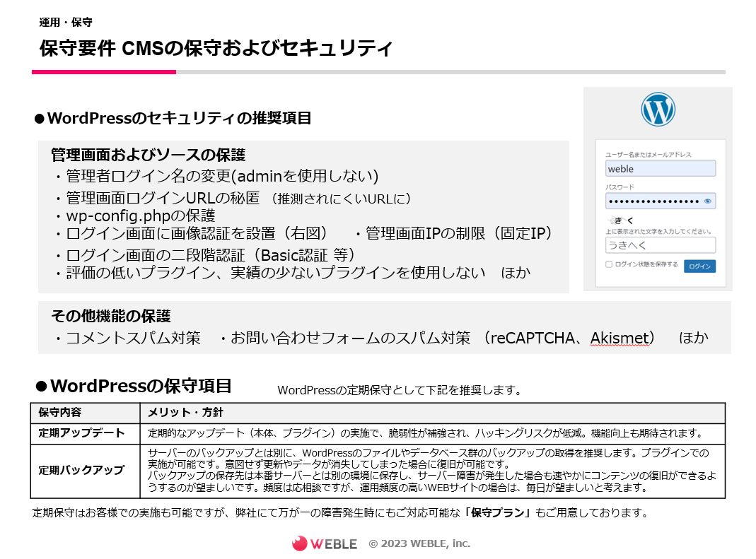Click the パスワード label in login form
Screen dimensions: 756x559
pos(620,187)
